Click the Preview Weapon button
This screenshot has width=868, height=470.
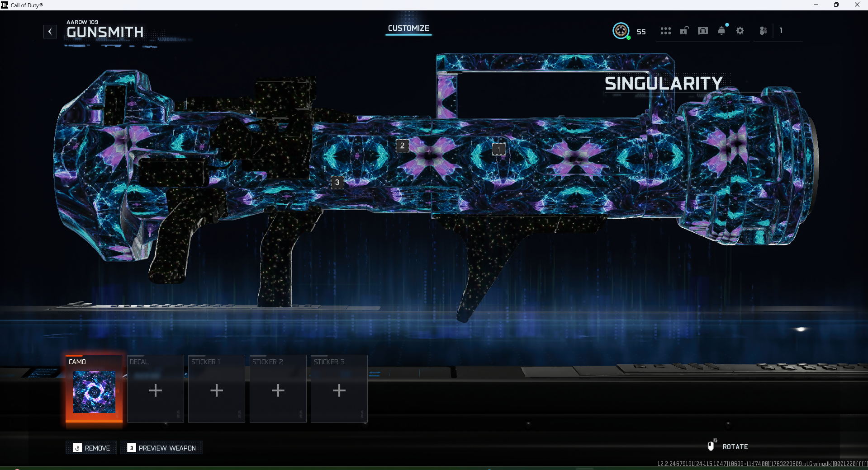[162, 448]
